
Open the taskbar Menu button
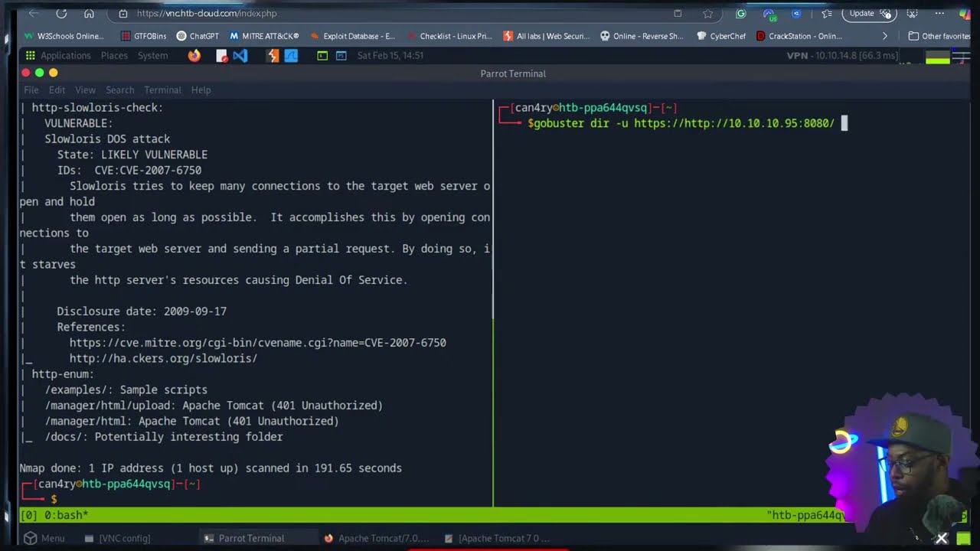click(x=44, y=538)
